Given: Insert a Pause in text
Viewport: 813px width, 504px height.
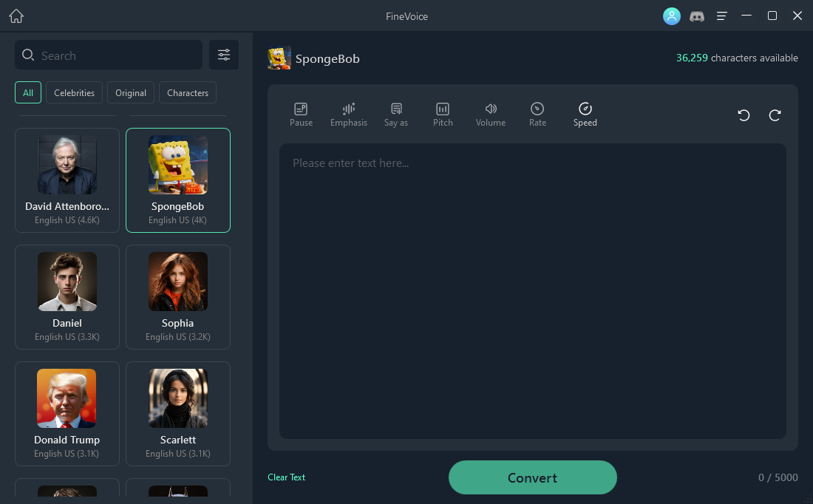Looking at the screenshot, I should [x=302, y=115].
